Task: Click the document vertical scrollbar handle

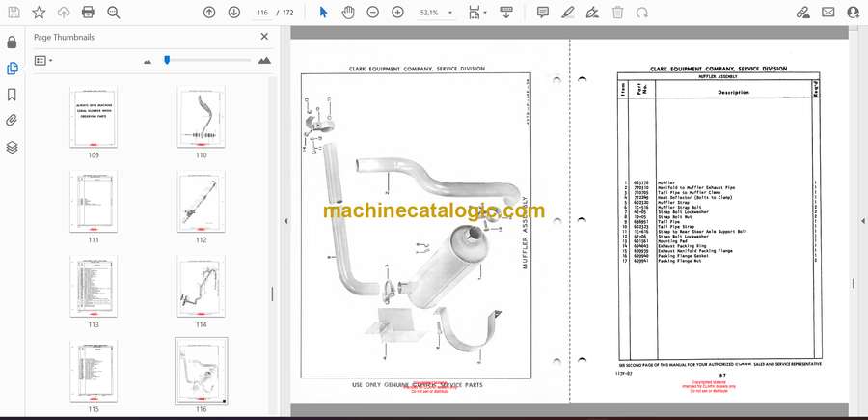Action: 853,283
